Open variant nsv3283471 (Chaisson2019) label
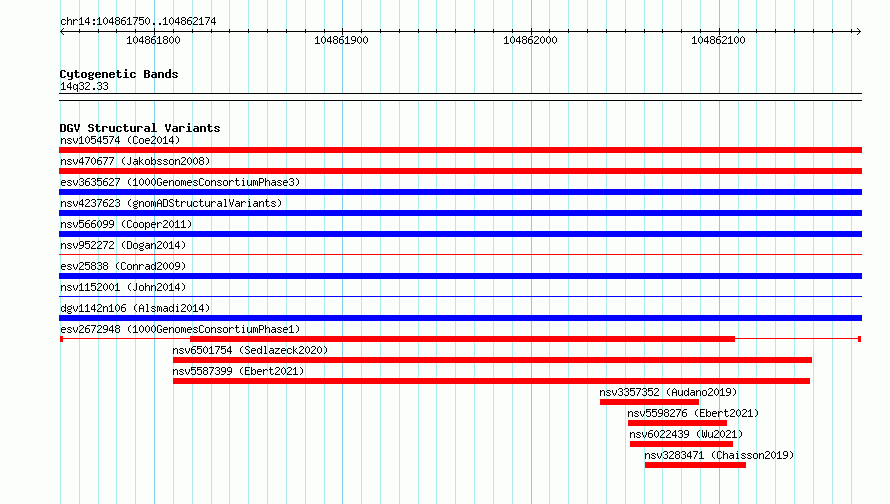Screen dimensions: 890x504 tap(719, 455)
